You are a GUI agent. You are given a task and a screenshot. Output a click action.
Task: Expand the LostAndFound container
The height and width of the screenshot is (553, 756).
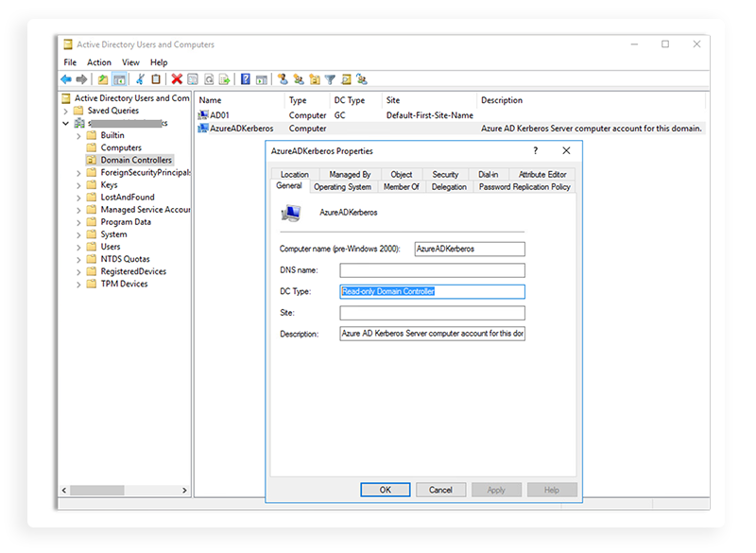(78, 198)
